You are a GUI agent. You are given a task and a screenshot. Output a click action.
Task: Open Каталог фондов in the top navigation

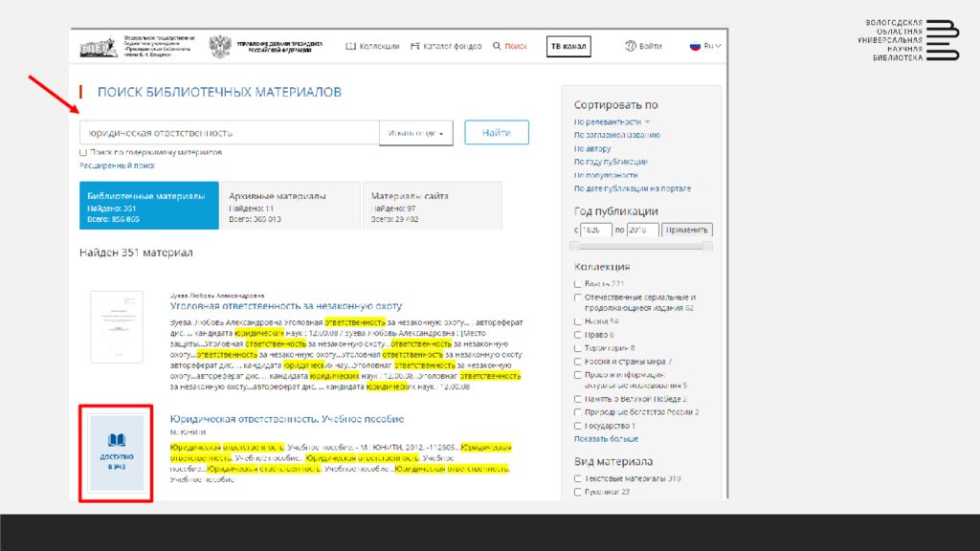click(446, 46)
